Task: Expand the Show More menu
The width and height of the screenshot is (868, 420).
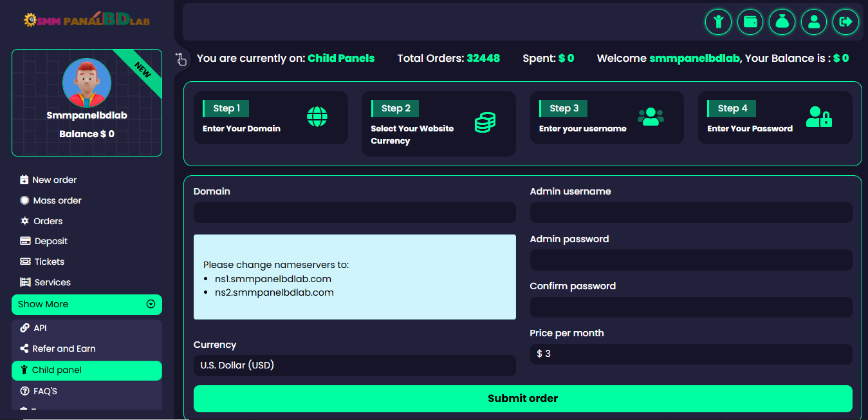Action: (x=87, y=304)
